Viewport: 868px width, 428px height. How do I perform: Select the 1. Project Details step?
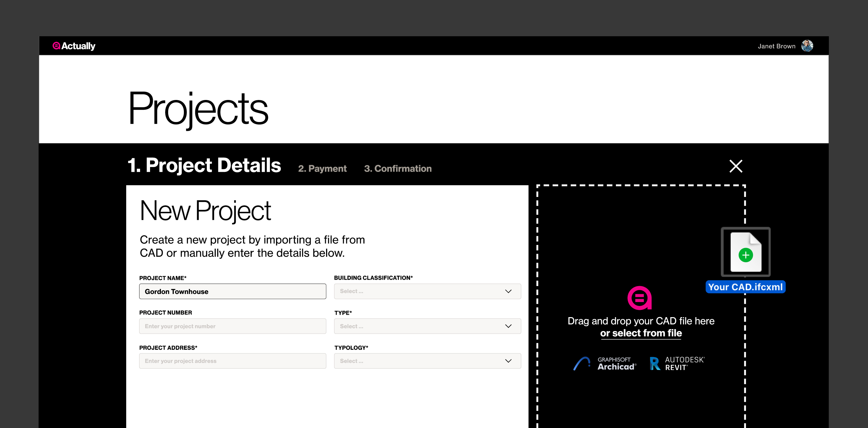(x=204, y=166)
